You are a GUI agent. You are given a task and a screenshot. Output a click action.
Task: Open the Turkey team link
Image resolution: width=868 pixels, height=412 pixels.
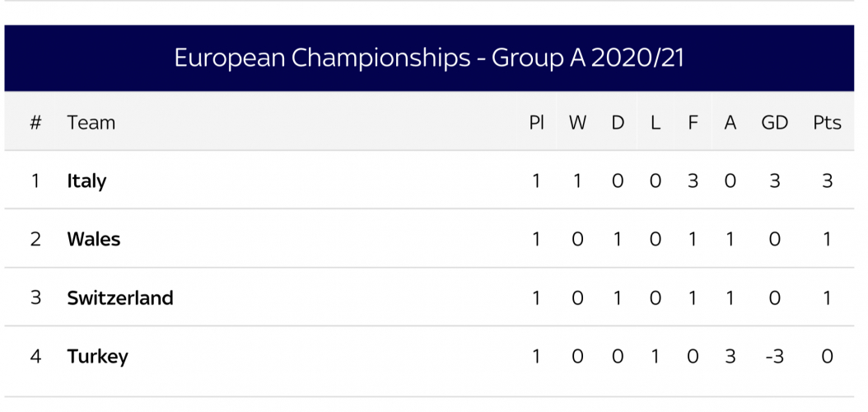pos(97,356)
